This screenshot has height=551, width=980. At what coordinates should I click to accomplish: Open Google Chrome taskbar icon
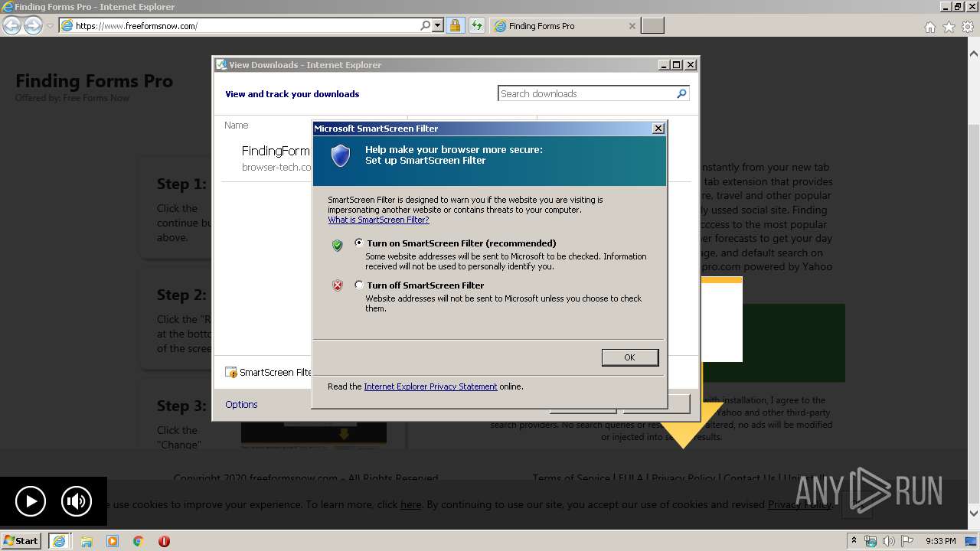pyautogui.click(x=139, y=541)
